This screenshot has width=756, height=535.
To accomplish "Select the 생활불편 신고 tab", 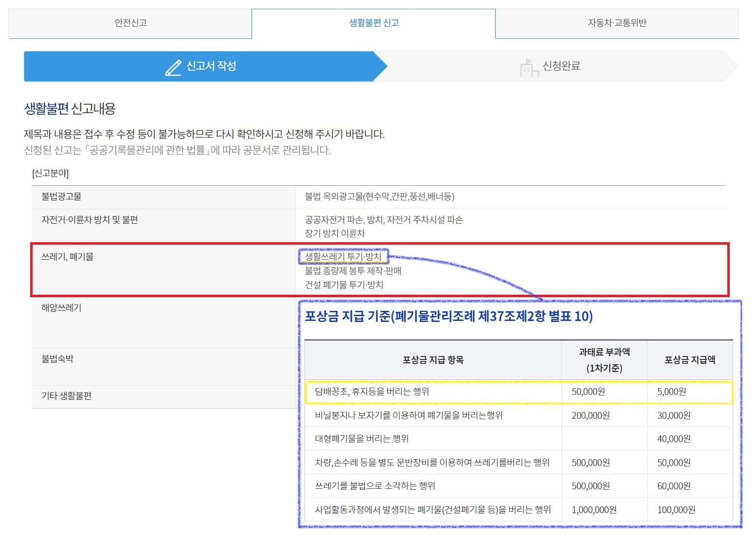I will click(374, 23).
